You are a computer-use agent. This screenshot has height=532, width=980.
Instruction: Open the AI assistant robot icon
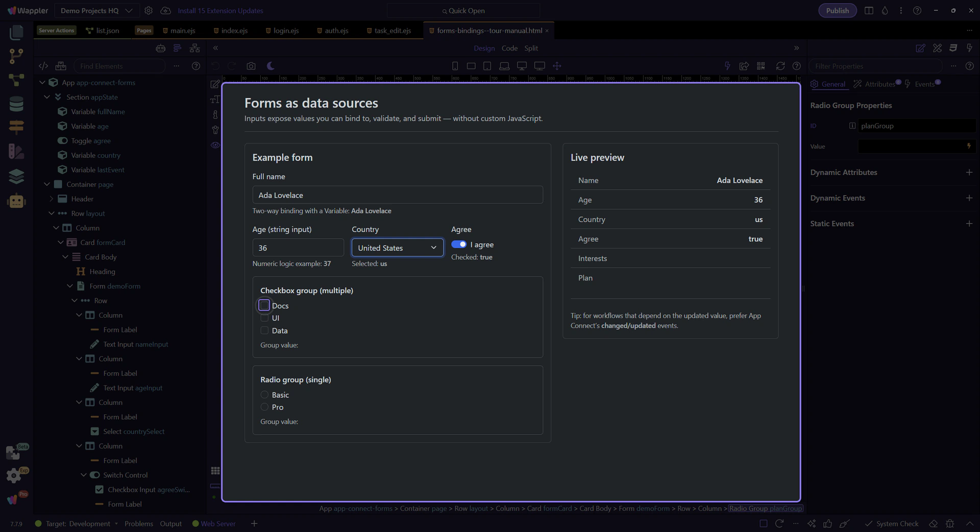[16, 201]
